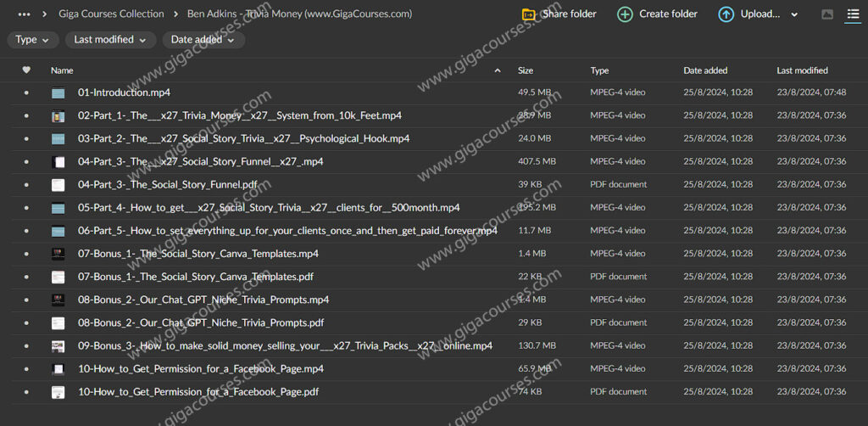Open the Type filter dropdown
Screen dimensions: 868x426
pyautogui.click(x=33, y=40)
